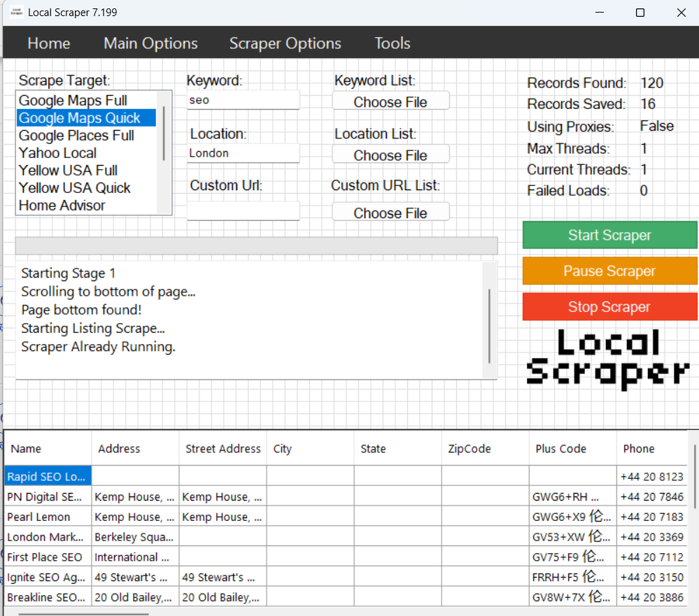Click the +44 20 7183 phone cell
Screen dimensions: 699x616
651,516
